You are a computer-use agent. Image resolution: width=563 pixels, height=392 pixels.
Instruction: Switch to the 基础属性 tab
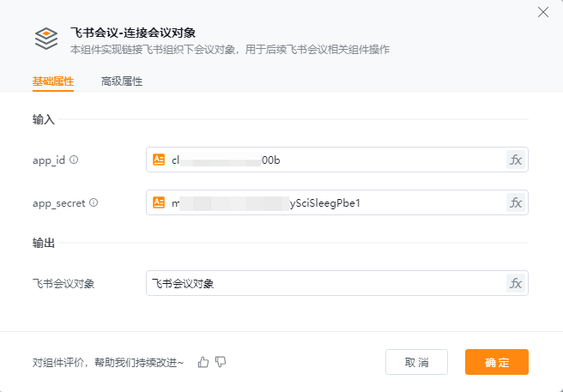[x=53, y=81]
